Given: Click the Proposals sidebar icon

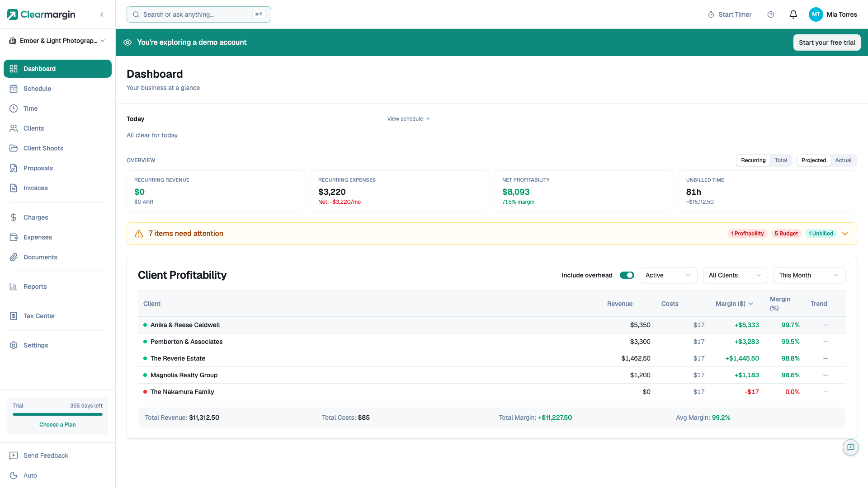Looking at the screenshot, I should (x=14, y=168).
